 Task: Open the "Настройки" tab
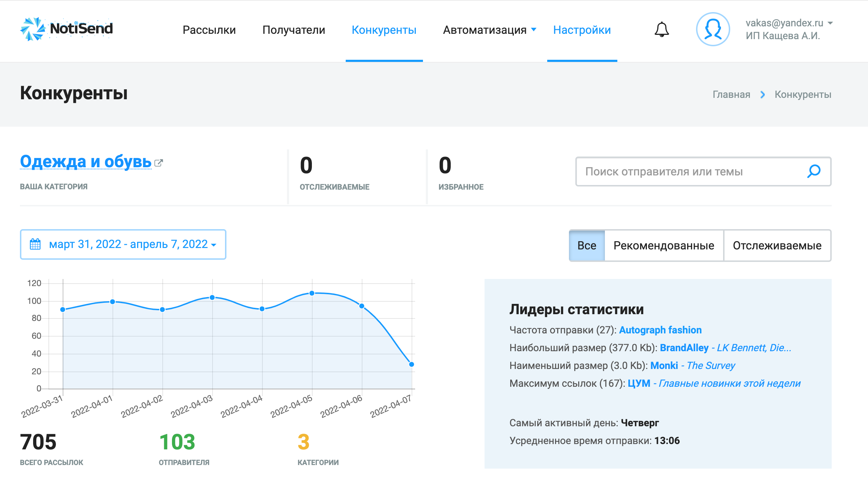582,30
